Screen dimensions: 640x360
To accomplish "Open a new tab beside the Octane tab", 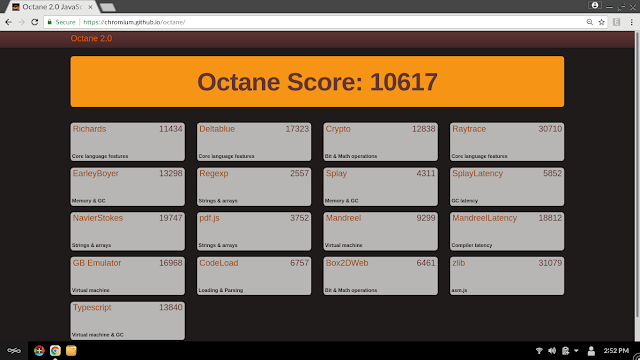I will click(107, 7).
